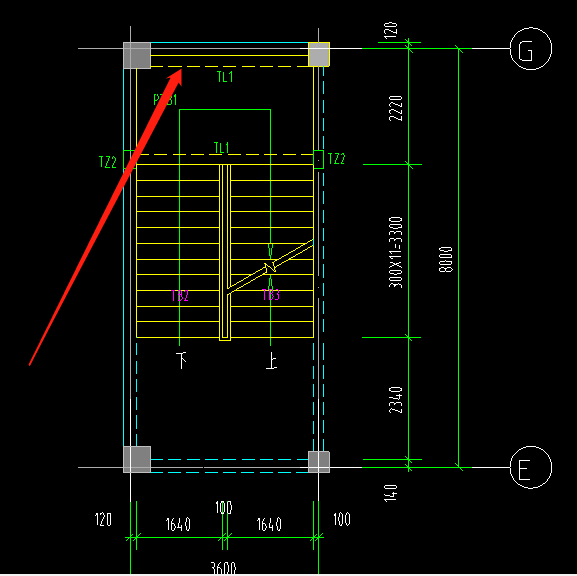Click the 140 dimension text below axis E
Screen dimensions: 577x576
pos(391,493)
